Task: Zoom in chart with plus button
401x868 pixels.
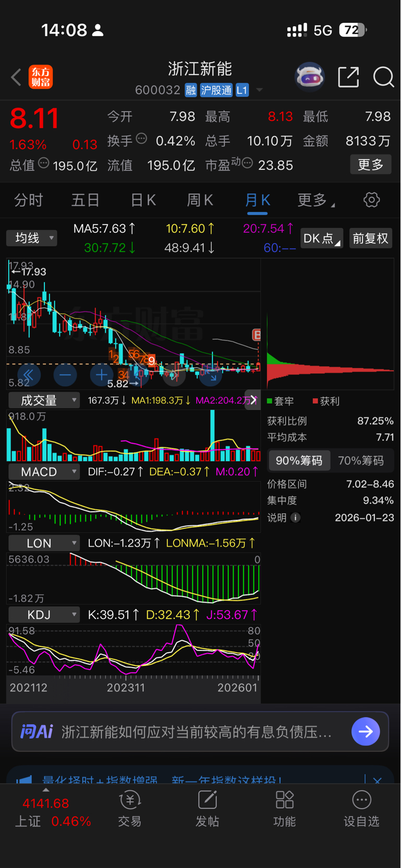Action: pos(102,374)
